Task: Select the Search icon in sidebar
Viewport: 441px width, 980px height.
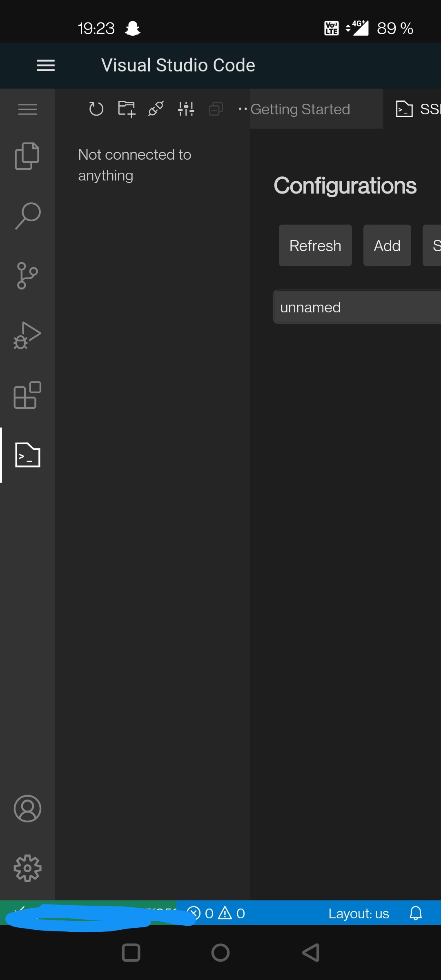Action: click(x=27, y=216)
